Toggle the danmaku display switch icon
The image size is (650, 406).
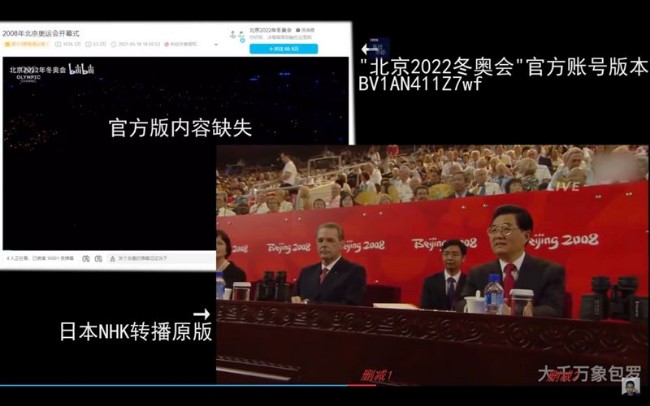click(x=85, y=258)
